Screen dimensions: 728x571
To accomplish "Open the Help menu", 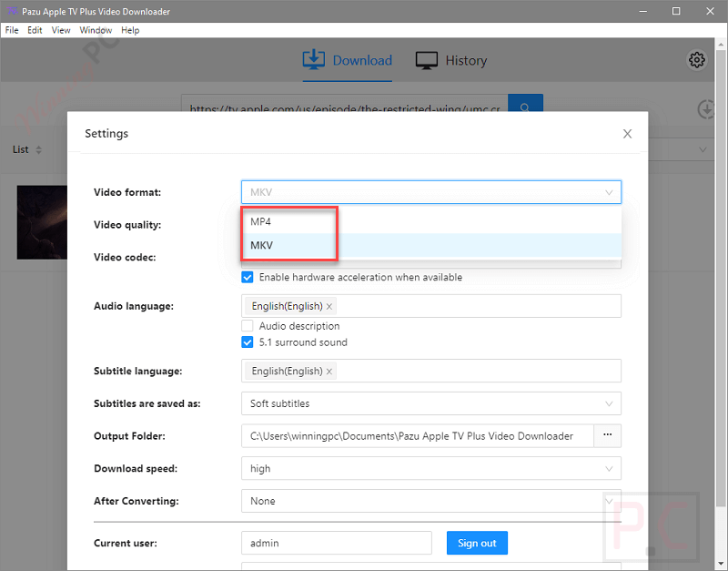I will coord(130,30).
